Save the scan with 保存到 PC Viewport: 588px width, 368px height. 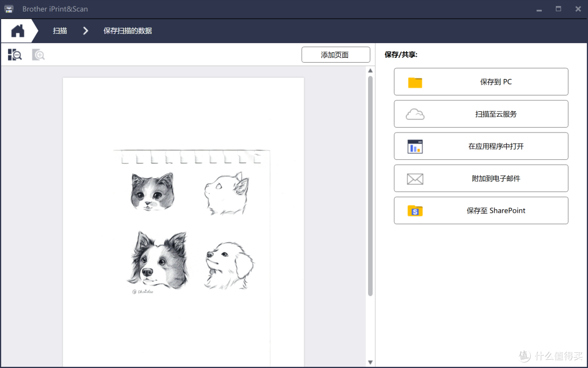481,82
